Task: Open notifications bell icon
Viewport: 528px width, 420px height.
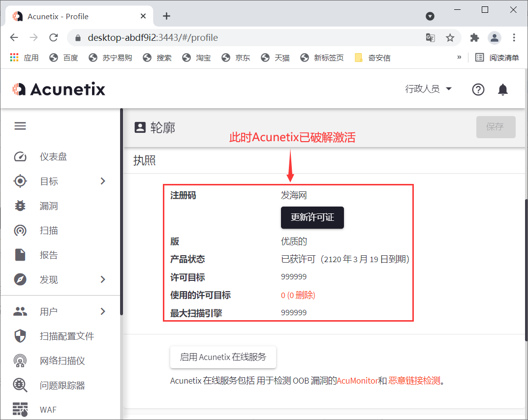Action: (x=503, y=90)
